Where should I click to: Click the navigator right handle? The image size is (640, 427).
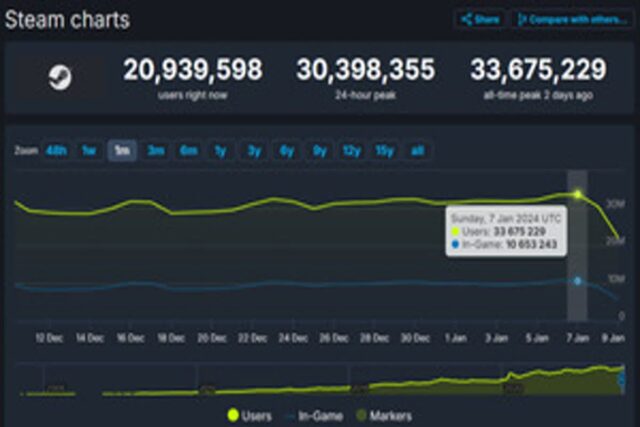(622, 380)
